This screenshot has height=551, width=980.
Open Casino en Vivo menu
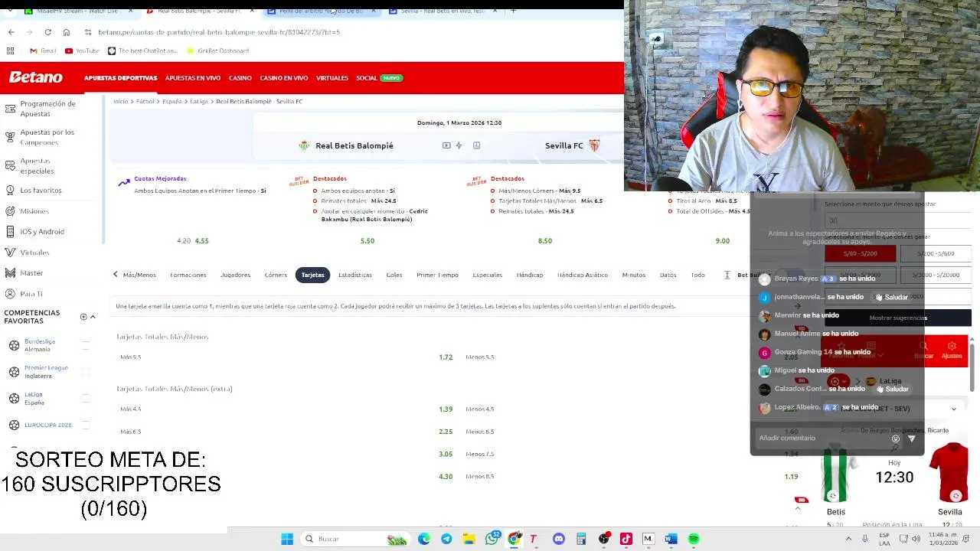283,78
